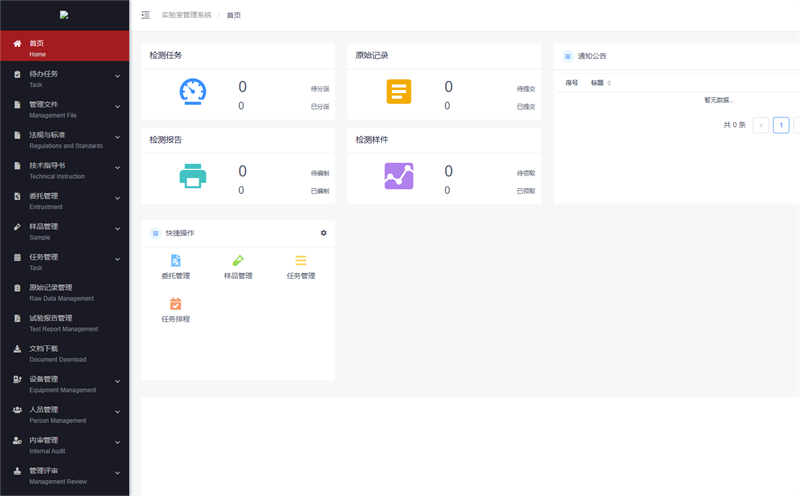
Task: Click the teal printer icon in 检测报告 card
Action: click(x=192, y=176)
